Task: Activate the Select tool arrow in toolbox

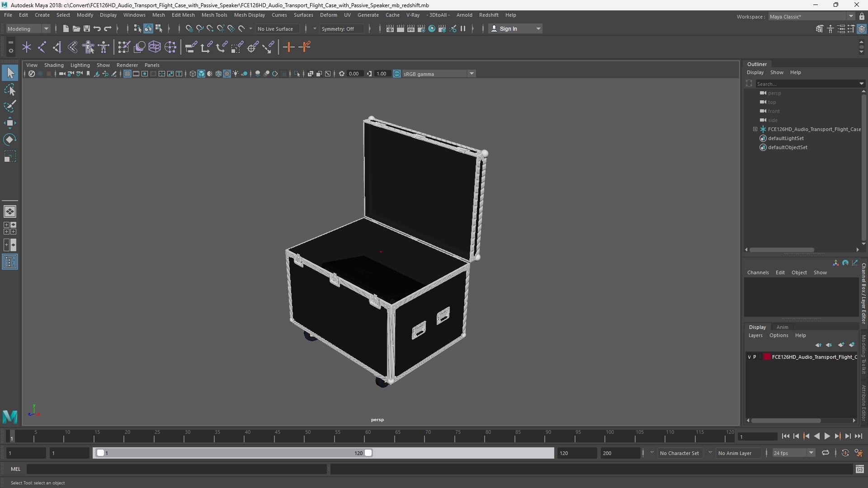Action: click(x=10, y=73)
